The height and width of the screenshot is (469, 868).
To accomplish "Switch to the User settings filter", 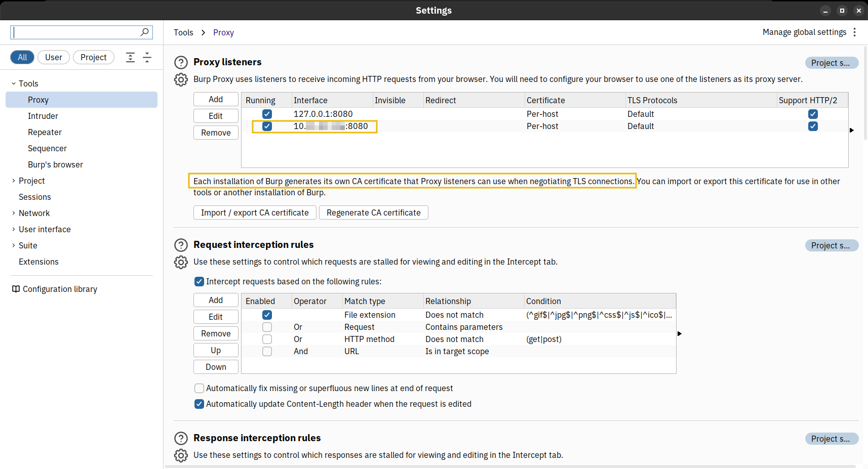I will 53,57.
